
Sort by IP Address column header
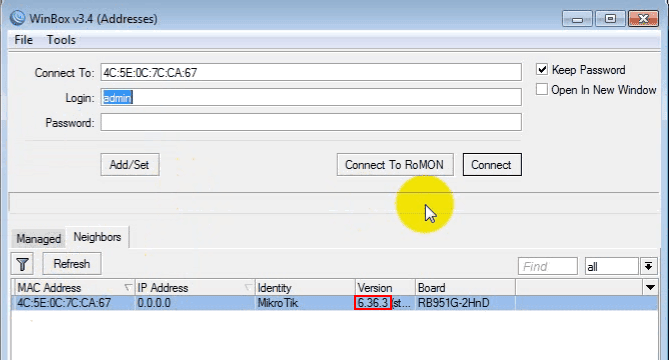195,288
